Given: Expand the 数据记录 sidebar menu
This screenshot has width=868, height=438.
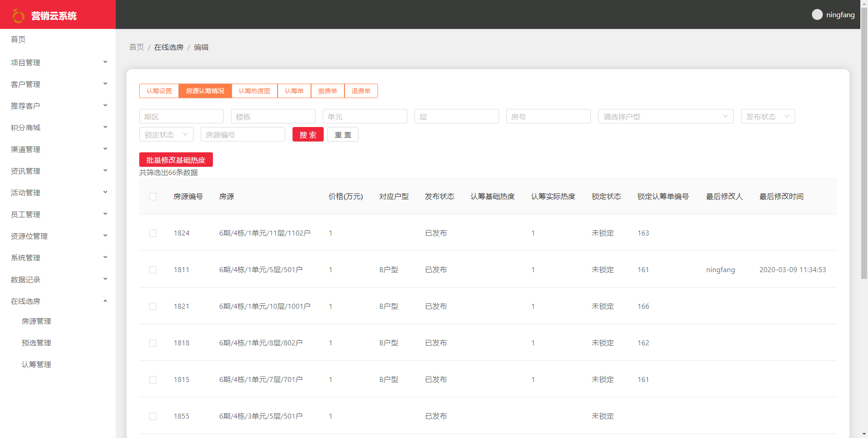Looking at the screenshot, I should [58, 279].
